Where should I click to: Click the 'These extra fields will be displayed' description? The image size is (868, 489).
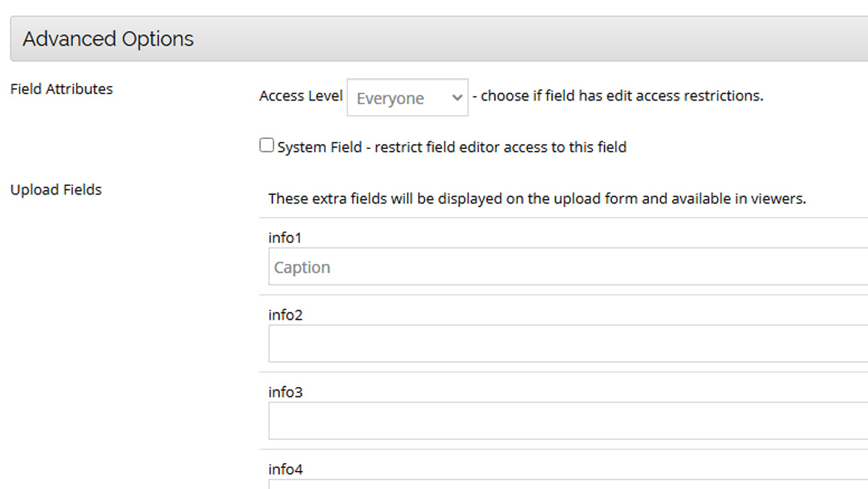[x=537, y=198]
